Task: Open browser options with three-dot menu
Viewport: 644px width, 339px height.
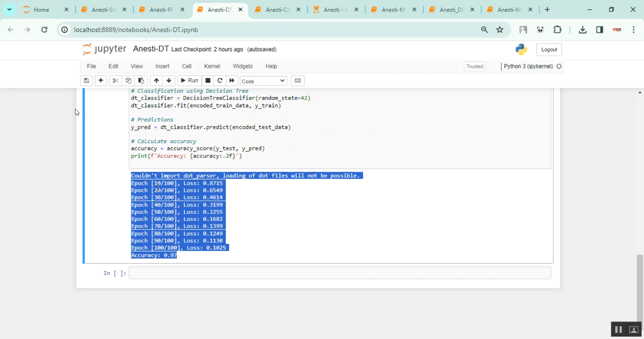Action: [634, 30]
